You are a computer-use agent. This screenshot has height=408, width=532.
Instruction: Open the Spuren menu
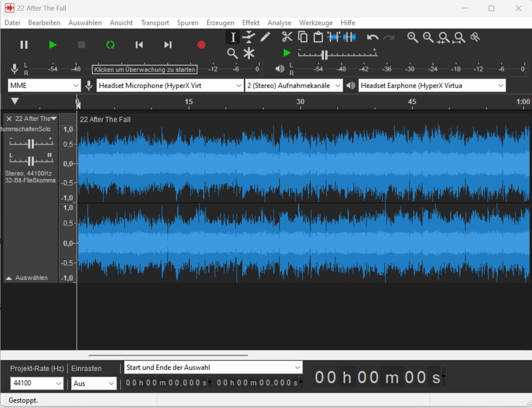click(187, 23)
